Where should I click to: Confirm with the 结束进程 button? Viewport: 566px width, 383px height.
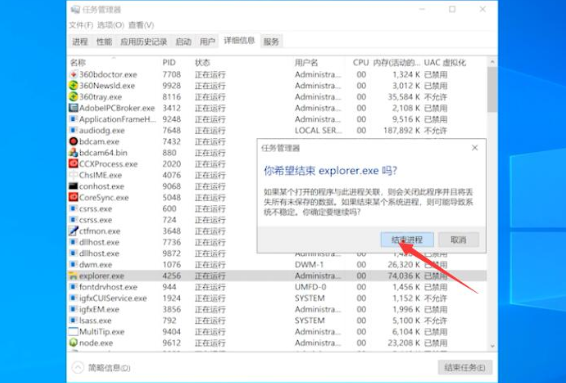click(407, 240)
